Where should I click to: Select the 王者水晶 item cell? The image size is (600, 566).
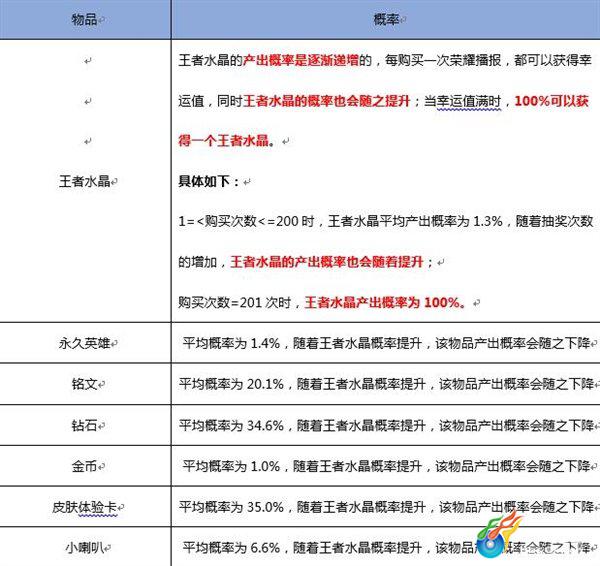pos(85,181)
